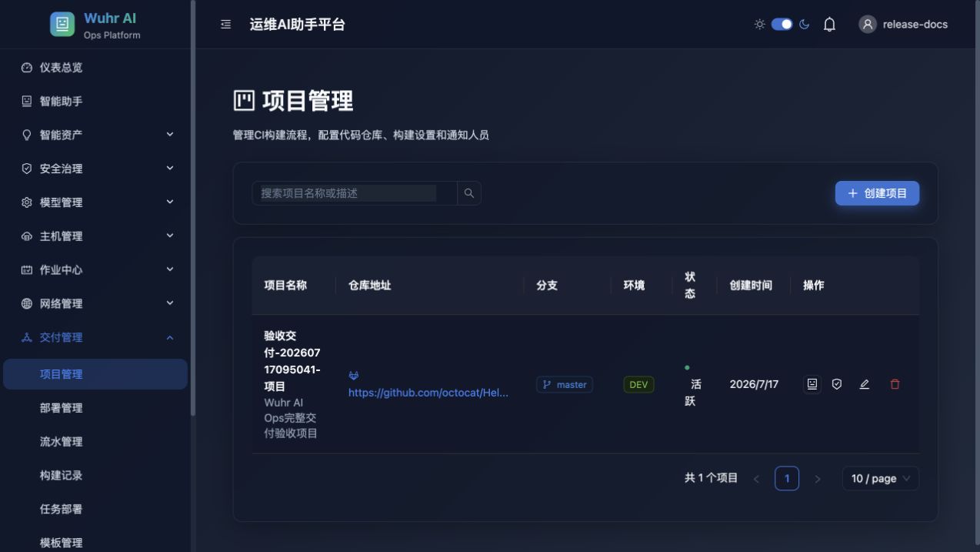Open the github.com/octocat repository link
This screenshot has width=980, height=552.
(428, 393)
